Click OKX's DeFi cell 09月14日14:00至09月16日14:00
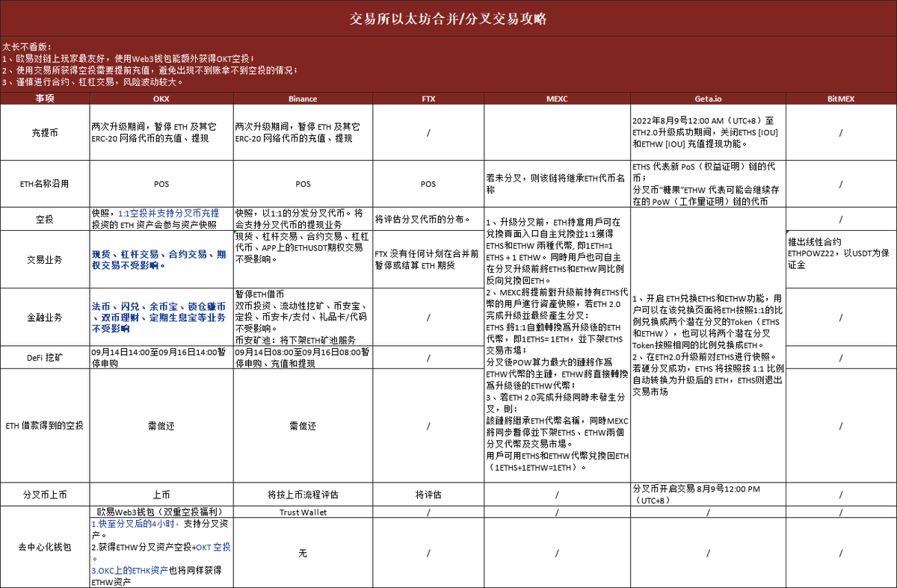897x588 pixels. click(x=161, y=357)
